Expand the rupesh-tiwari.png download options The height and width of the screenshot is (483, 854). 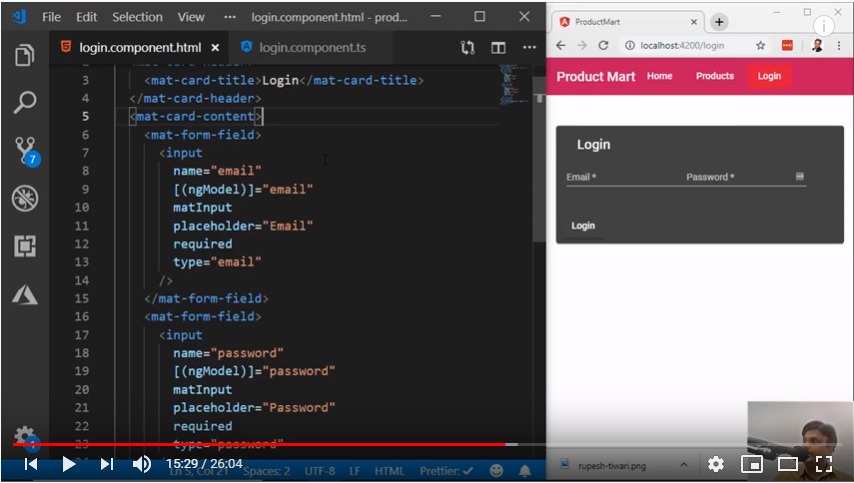tap(684, 464)
